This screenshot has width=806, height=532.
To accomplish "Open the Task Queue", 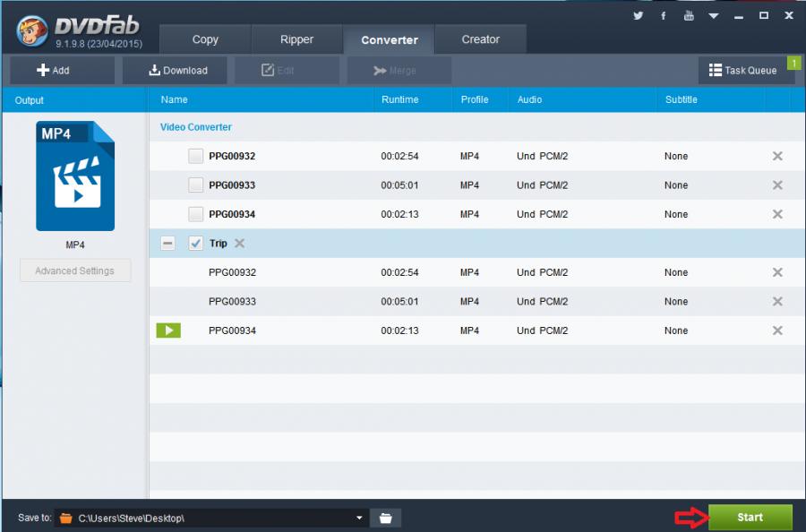I will pos(743,70).
